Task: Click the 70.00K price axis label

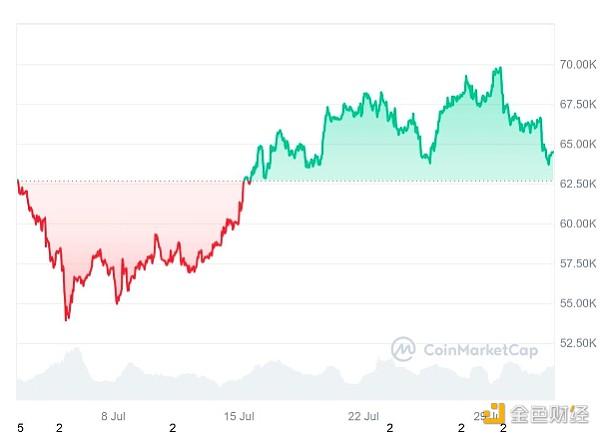Action: (579, 64)
